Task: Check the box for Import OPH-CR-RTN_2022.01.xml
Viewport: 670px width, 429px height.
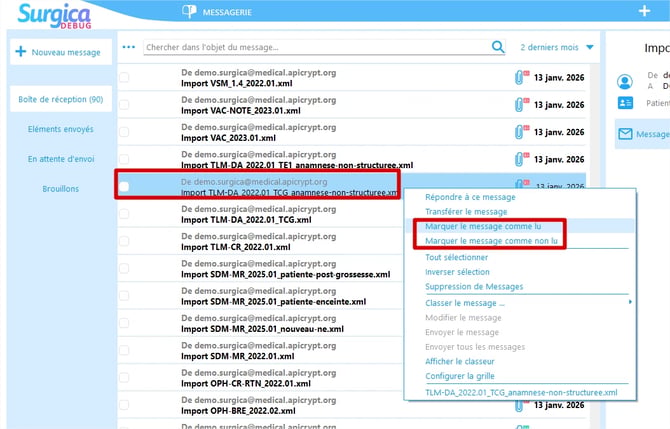Action: pos(124,378)
